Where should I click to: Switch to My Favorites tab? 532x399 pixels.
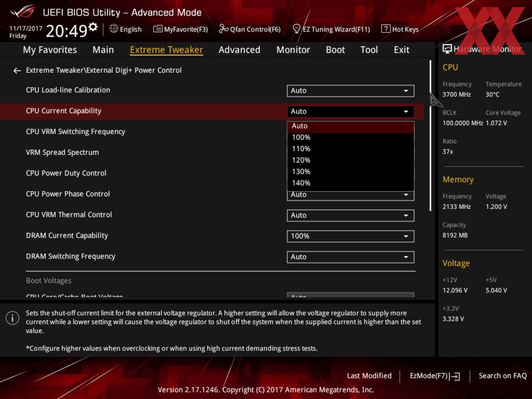[50, 50]
